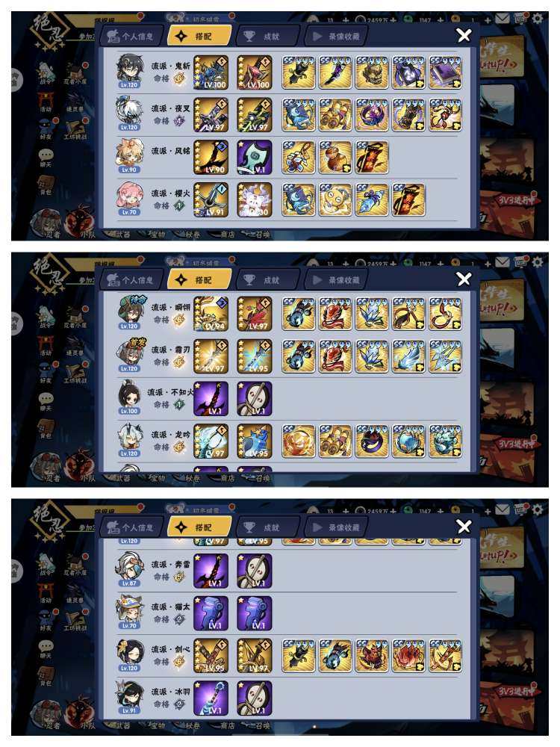Open 个人信息 tab above the 奔雷 list

tap(132, 527)
